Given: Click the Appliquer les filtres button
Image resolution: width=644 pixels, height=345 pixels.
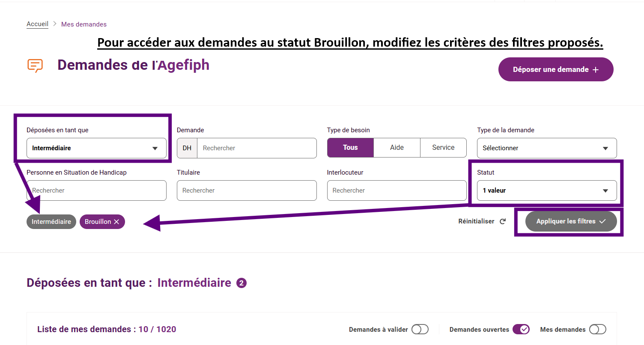Looking at the screenshot, I should [571, 221].
